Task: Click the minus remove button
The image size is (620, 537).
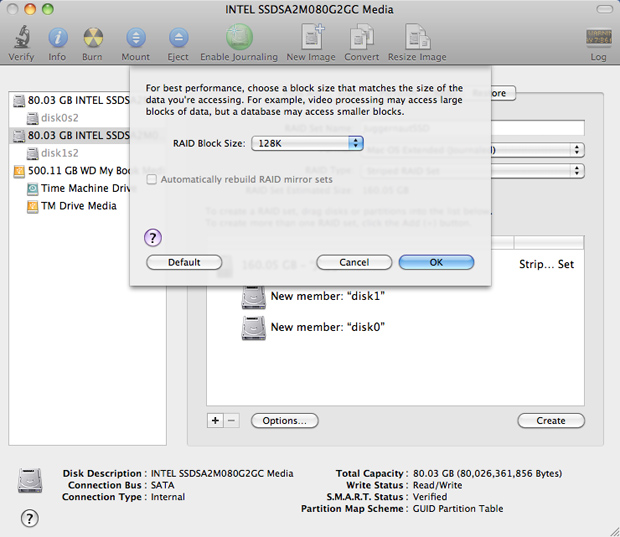Action: [232, 420]
